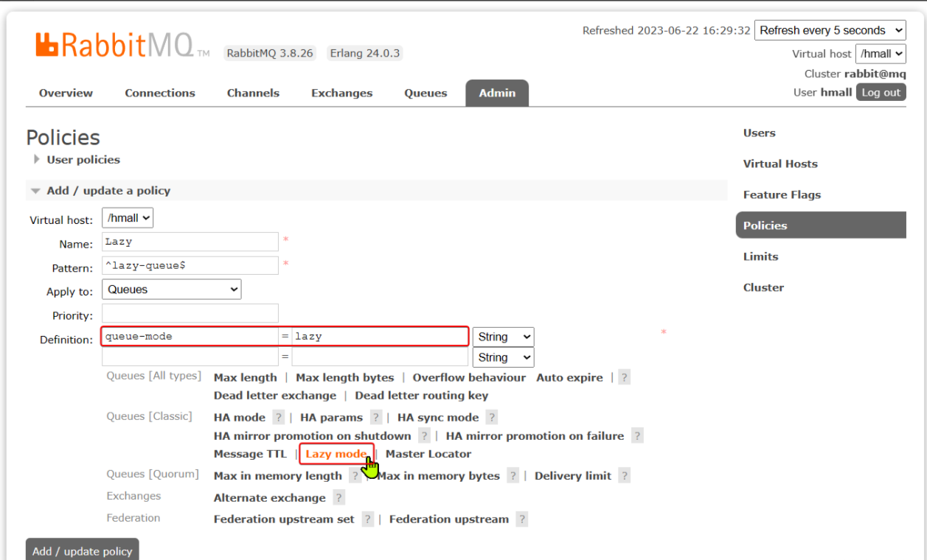The width and height of the screenshot is (927, 560).
Task: Insert the HA params definition key
Action: pos(331,417)
